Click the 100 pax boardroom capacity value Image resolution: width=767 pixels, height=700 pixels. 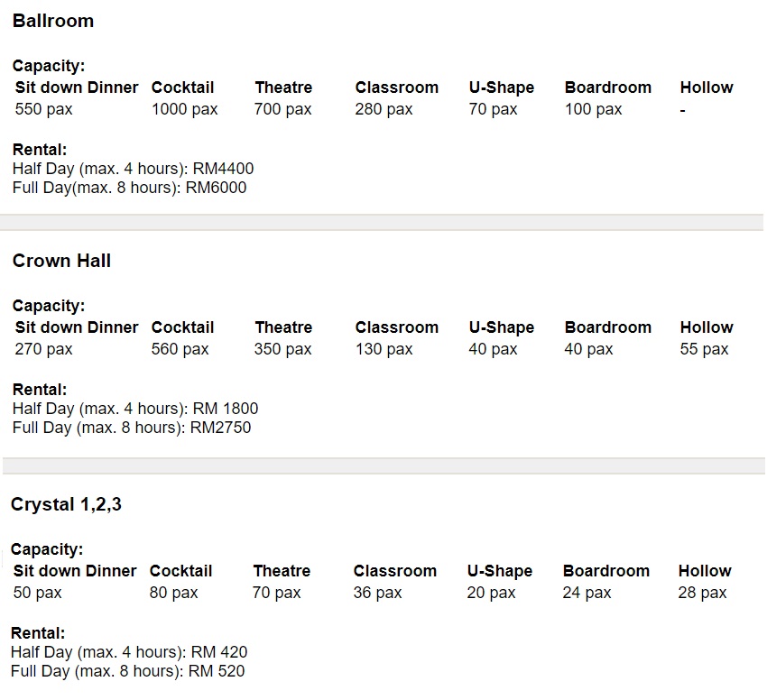pyautogui.click(x=594, y=109)
